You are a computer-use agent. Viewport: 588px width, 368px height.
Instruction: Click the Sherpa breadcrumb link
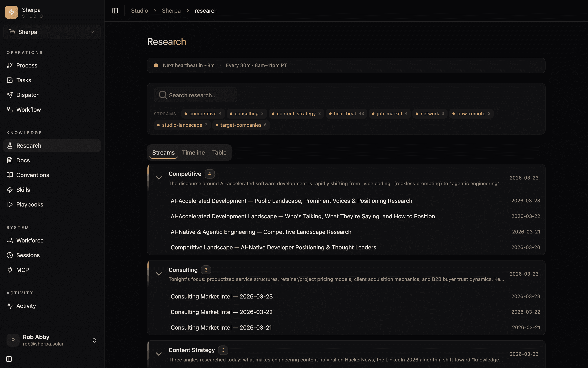click(171, 11)
